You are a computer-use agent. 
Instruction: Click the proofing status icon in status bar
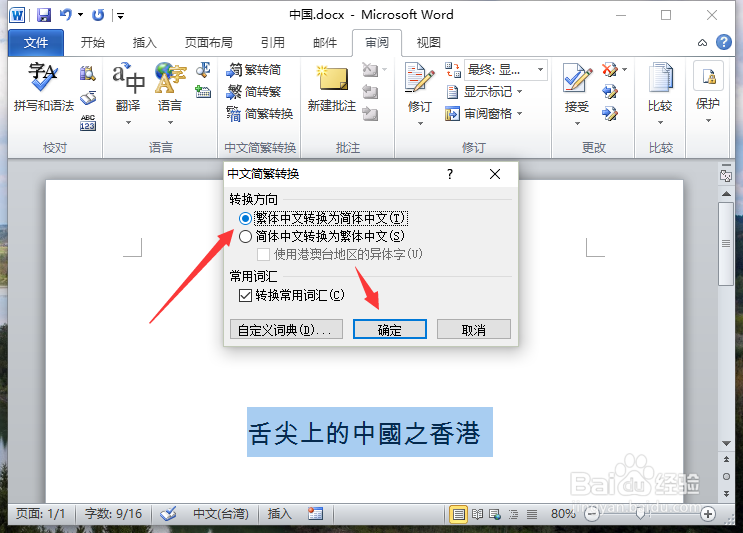[x=168, y=514]
